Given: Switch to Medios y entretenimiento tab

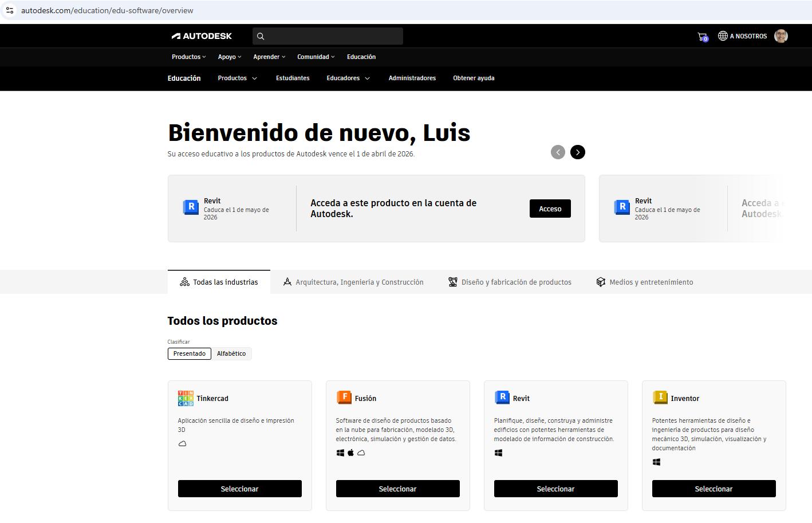Looking at the screenshot, I should pos(645,282).
